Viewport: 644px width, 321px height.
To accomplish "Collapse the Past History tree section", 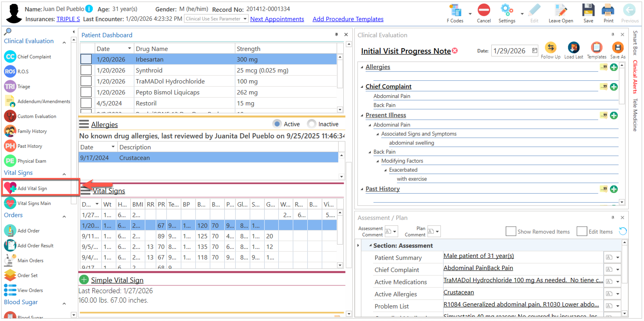I will [362, 189].
